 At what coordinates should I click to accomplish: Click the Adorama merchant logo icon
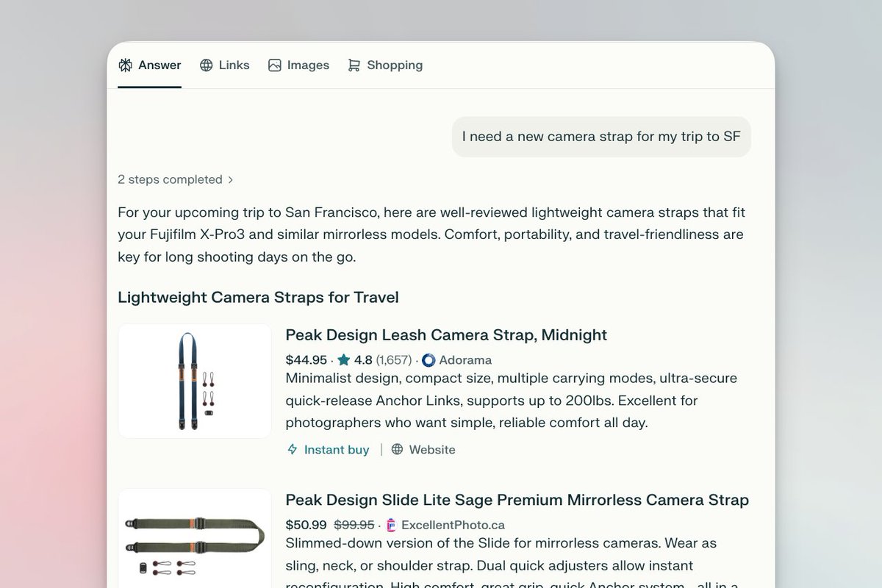(429, 360)
